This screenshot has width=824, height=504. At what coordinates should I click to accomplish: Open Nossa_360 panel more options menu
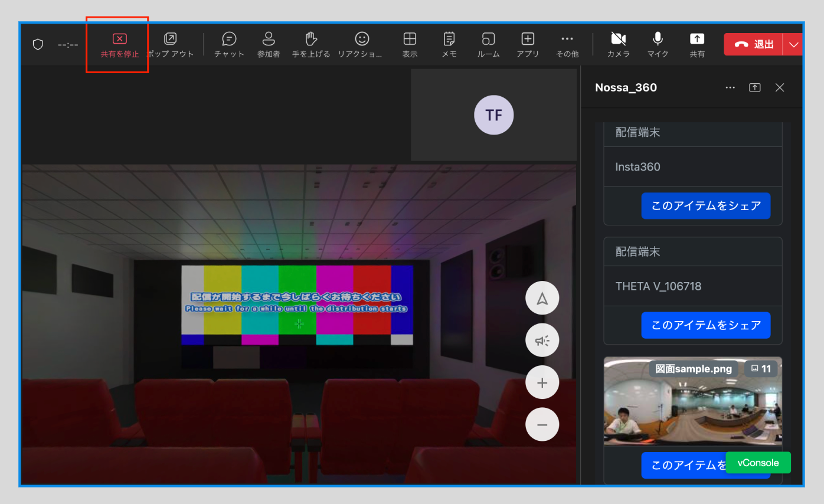click(730, 87)
